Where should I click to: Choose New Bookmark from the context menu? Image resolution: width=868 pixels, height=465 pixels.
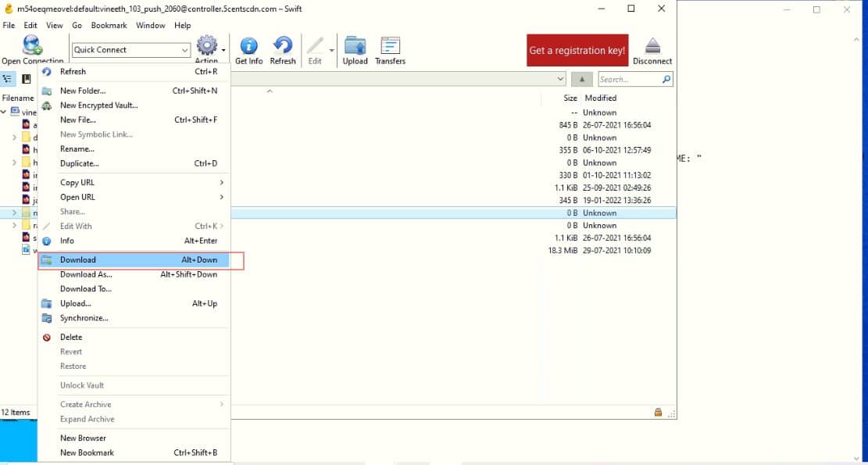(x=134, y=452)
